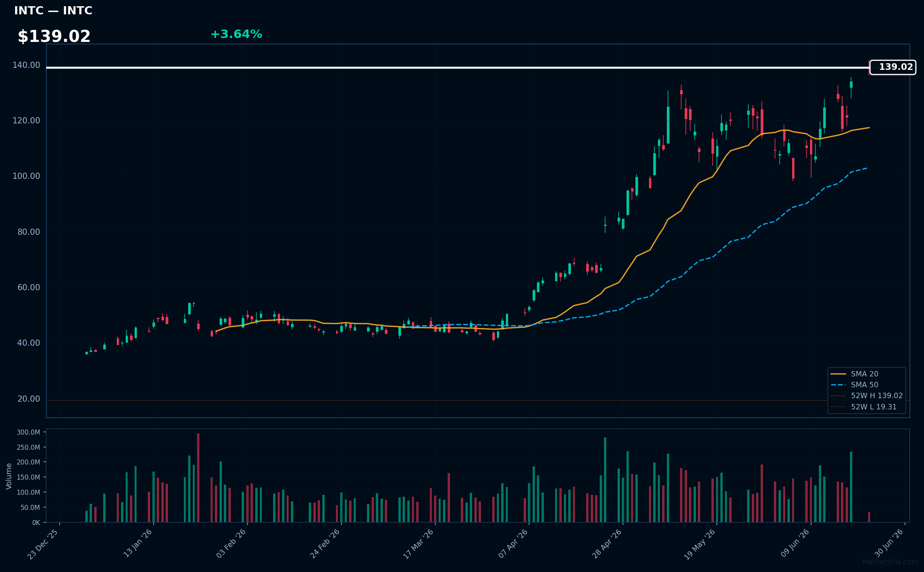Click the 40.00 price axis label
Image resolution: width=924 pixels, height=572 pixels.
(x=29, y=343)
